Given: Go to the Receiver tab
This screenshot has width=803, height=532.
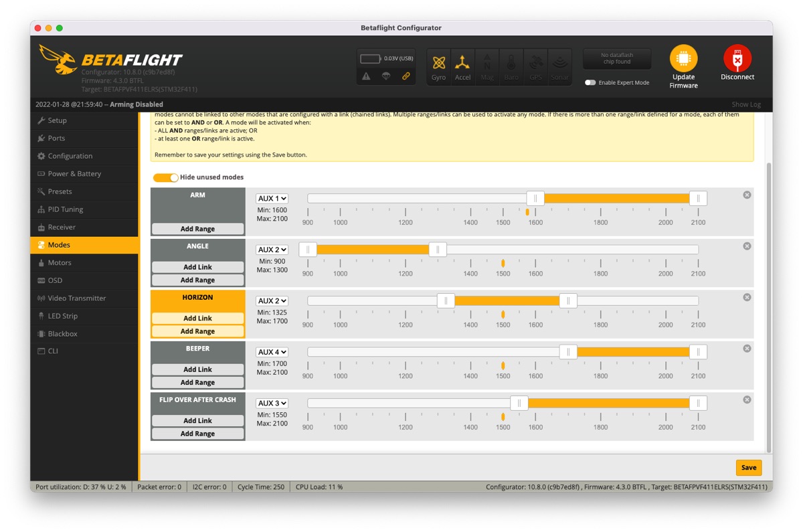Looking at the screenshot, I should (x=84, y=227).
